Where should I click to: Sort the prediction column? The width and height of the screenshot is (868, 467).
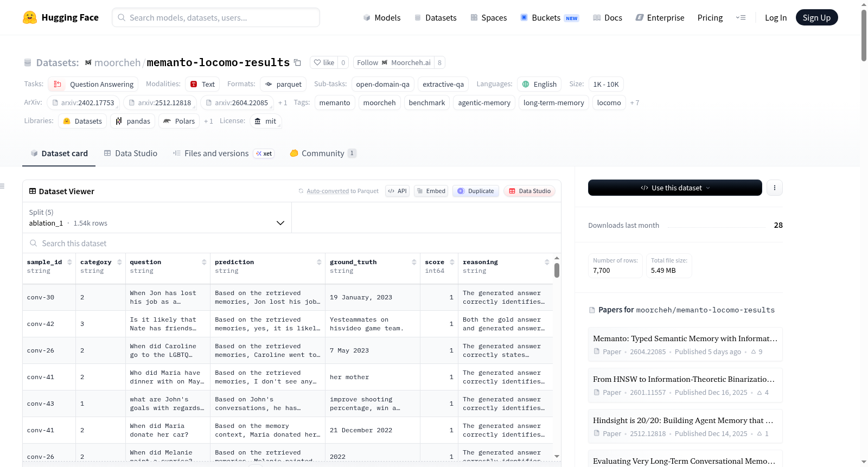(319, 262)
